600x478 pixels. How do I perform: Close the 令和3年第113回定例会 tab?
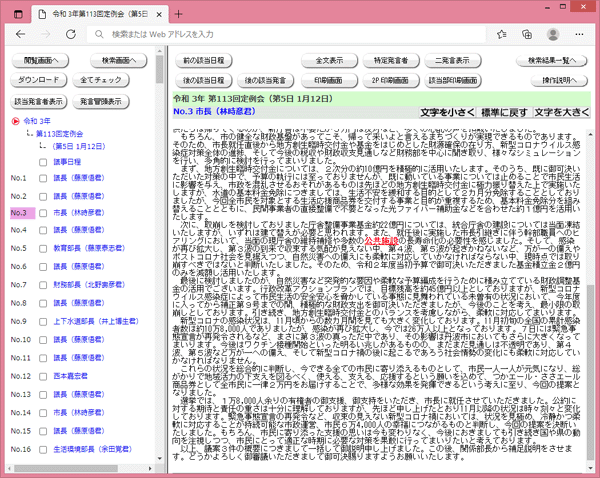159,15
